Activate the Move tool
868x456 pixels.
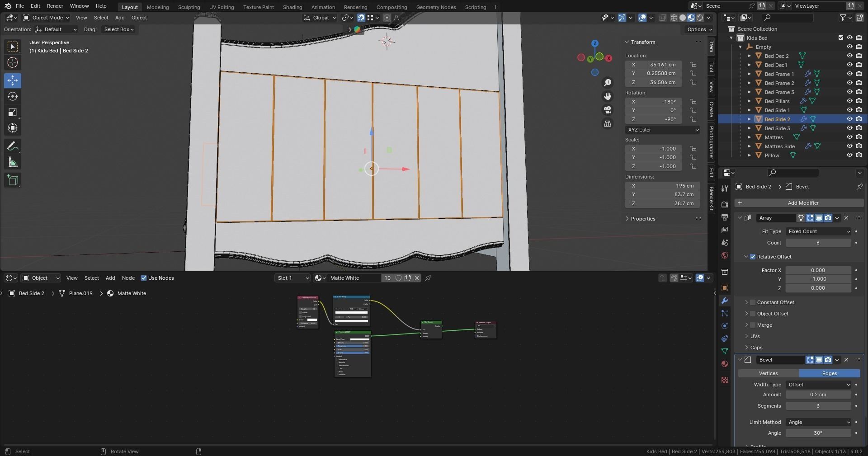[x=13, y=80]
